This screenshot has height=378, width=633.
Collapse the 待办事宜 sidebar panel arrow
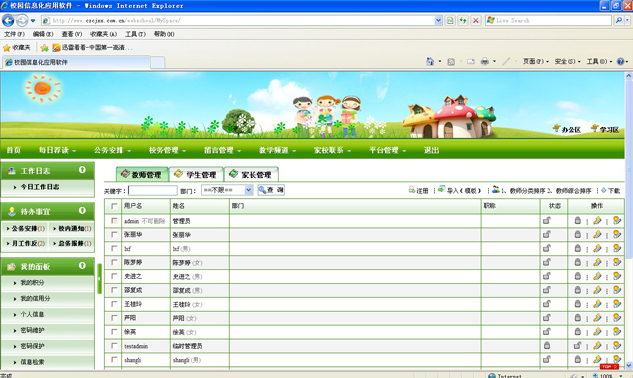[x=82, y=210]
